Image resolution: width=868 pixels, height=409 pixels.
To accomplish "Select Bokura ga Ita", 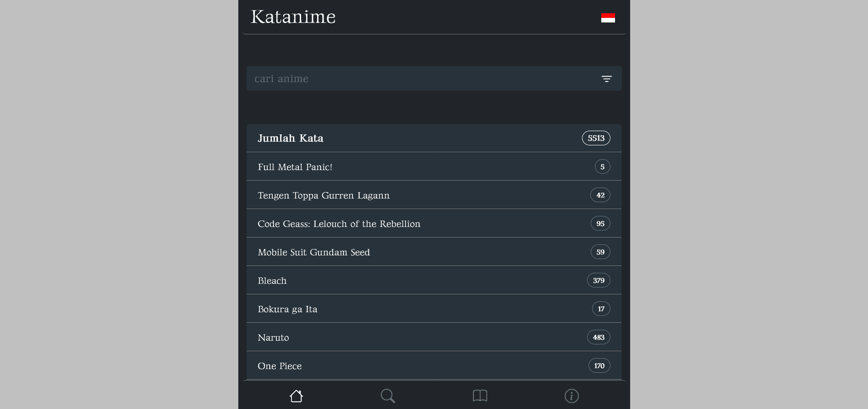I will 287,309.
